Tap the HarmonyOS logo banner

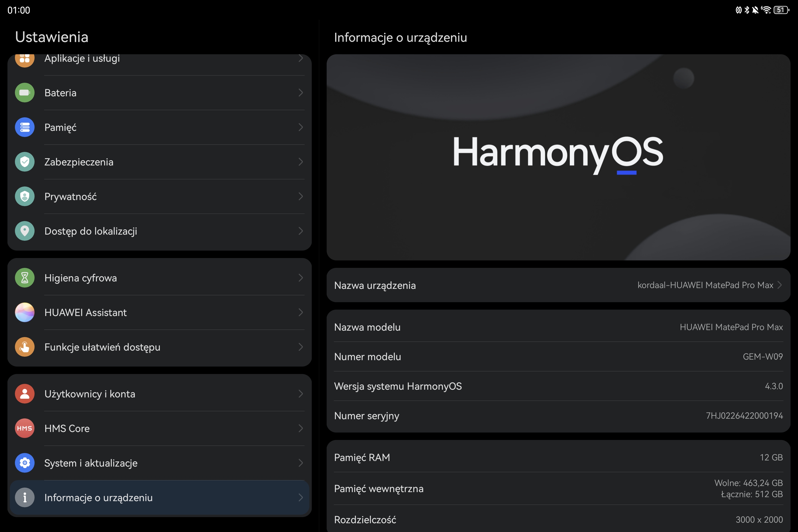558,157
